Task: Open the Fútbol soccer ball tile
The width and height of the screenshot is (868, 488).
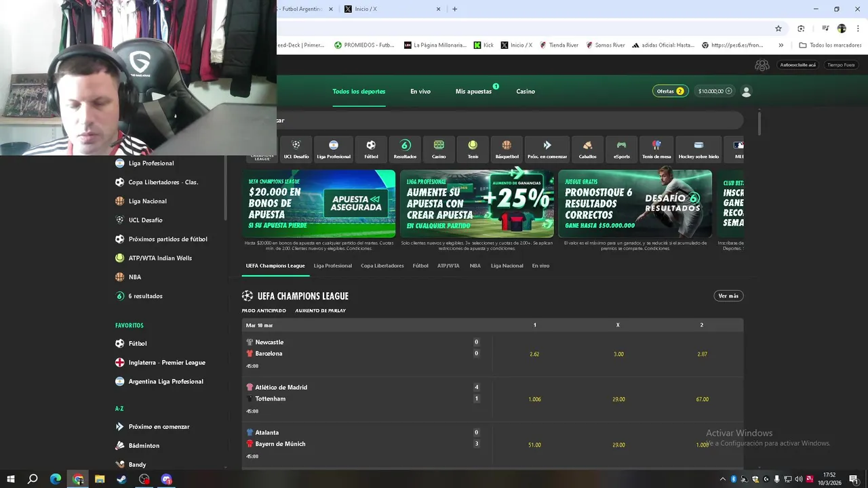Action: pyautogui.click(x=371, y=149)
